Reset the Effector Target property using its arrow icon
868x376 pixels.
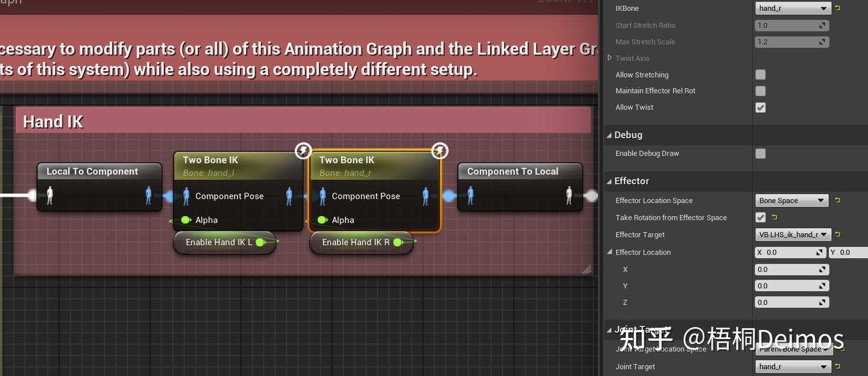[x=838, y=234]
